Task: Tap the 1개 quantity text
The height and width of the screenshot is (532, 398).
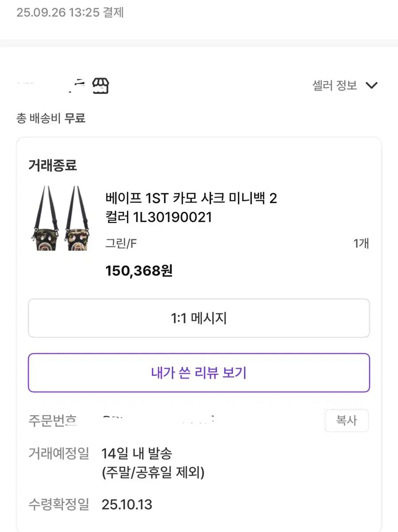Action: 361,243
